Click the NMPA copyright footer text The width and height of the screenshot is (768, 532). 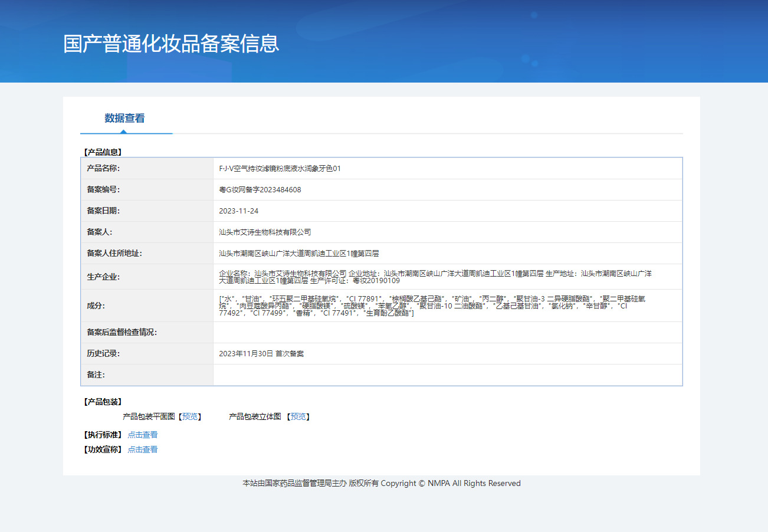tap(382, 483)
